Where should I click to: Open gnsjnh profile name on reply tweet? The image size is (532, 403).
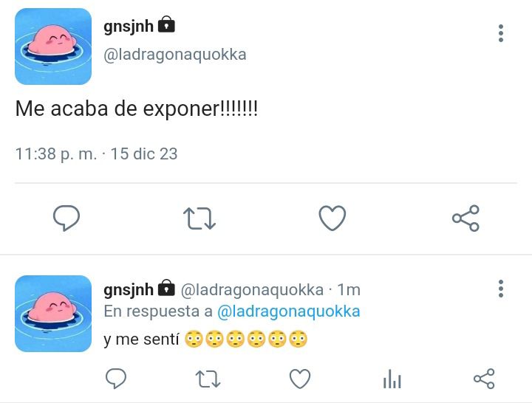(x=129, y=290)
